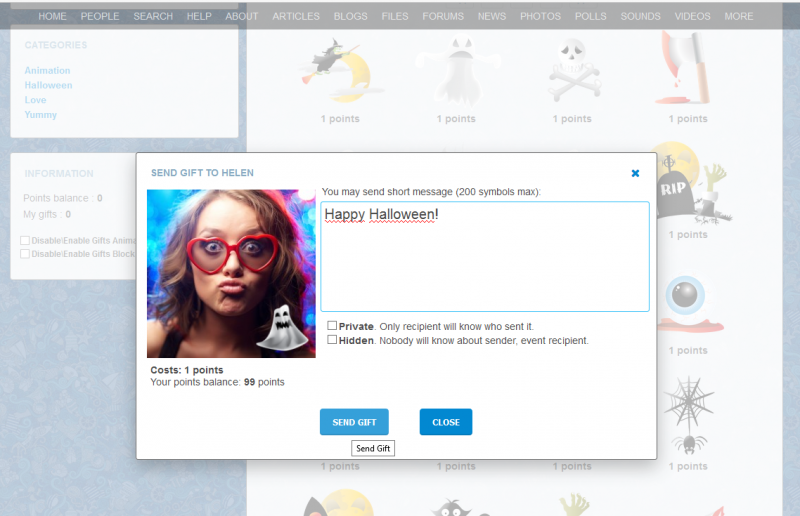The width and height of the screenshot is (800, 516).
Task: Close the Send Gift dialog with X
Action: [635, 174]
